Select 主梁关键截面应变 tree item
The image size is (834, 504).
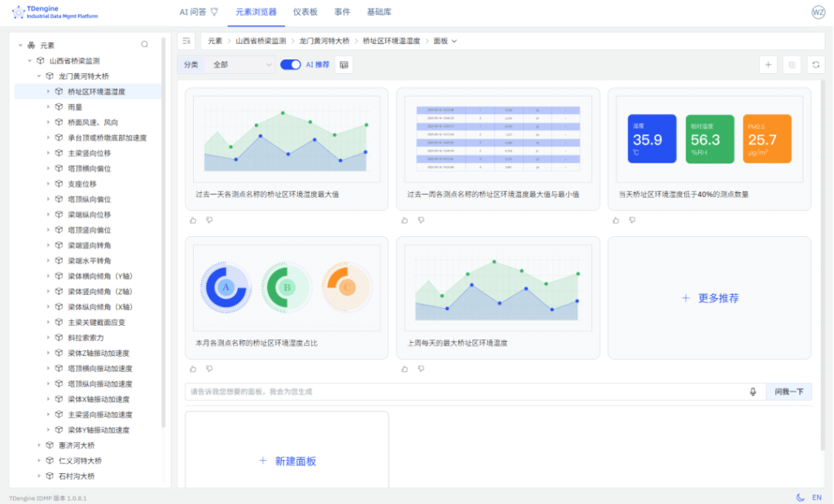pos(97,322)
